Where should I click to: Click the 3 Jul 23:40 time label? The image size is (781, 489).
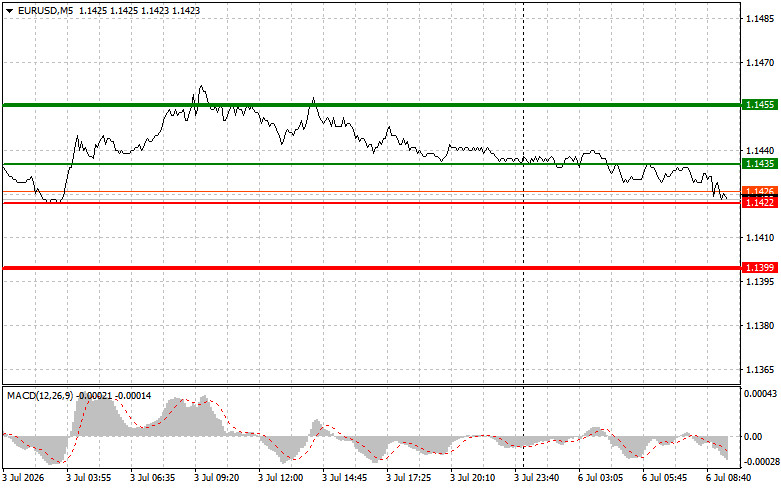click(x=536, y=478)
